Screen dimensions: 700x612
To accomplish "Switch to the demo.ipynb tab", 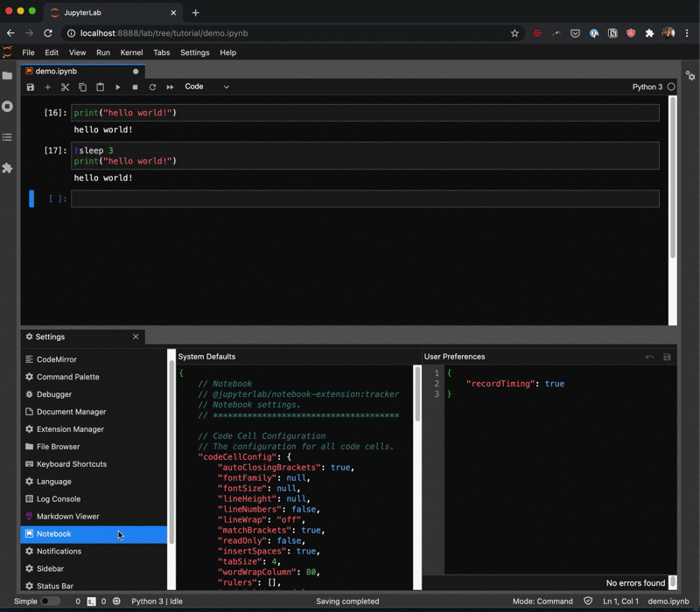I will [56, 71].
